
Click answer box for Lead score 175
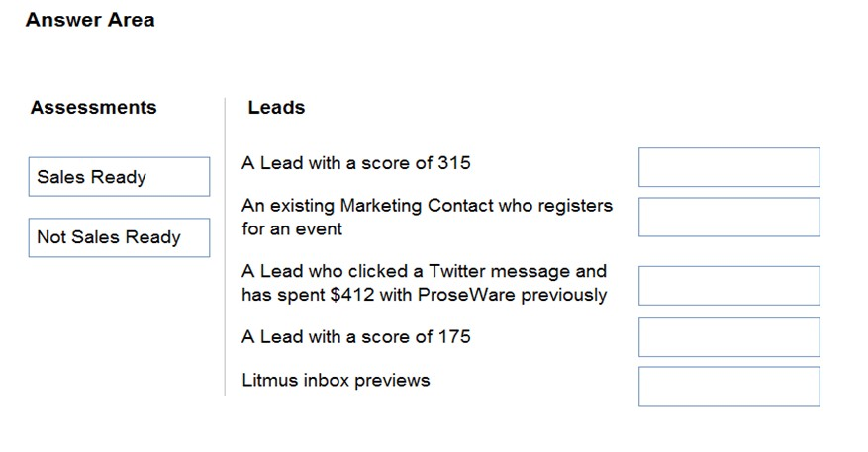[729, 337]
